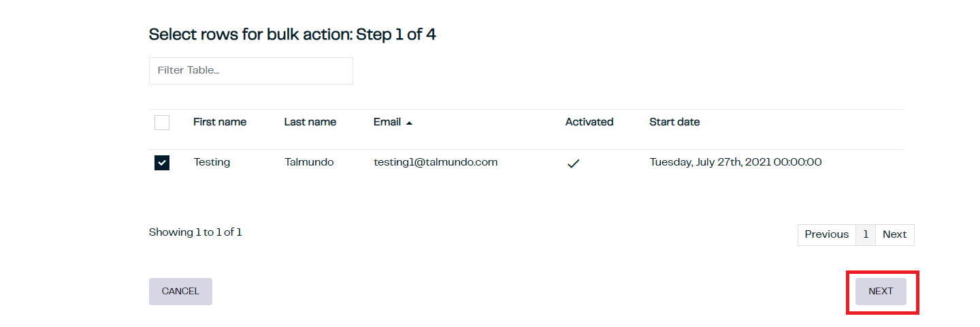This screenshot has height=327, width=980.
Task: Click the CANCEL button
Action: pyautogui.click(x=180, y=292)
